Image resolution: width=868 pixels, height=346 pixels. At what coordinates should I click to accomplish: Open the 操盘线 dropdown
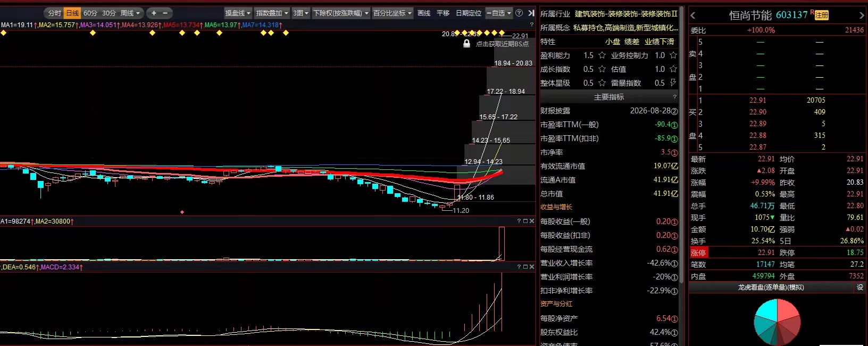(238, 13)
